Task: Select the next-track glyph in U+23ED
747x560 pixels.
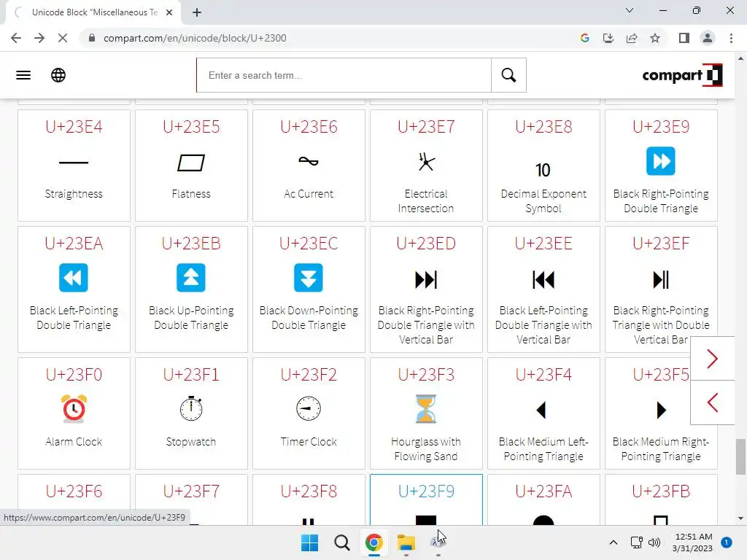Action: click(426, 279)
